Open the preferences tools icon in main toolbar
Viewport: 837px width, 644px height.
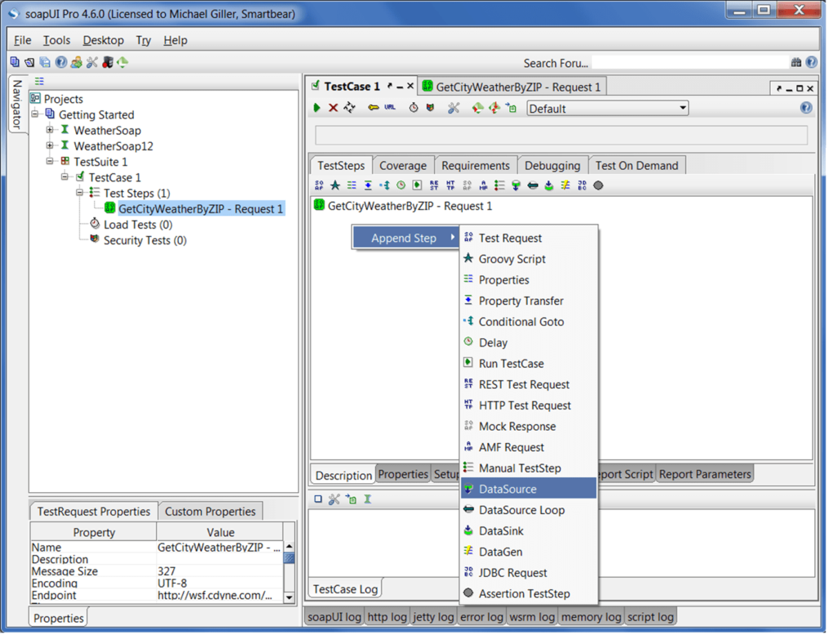(x=92, y=62)
